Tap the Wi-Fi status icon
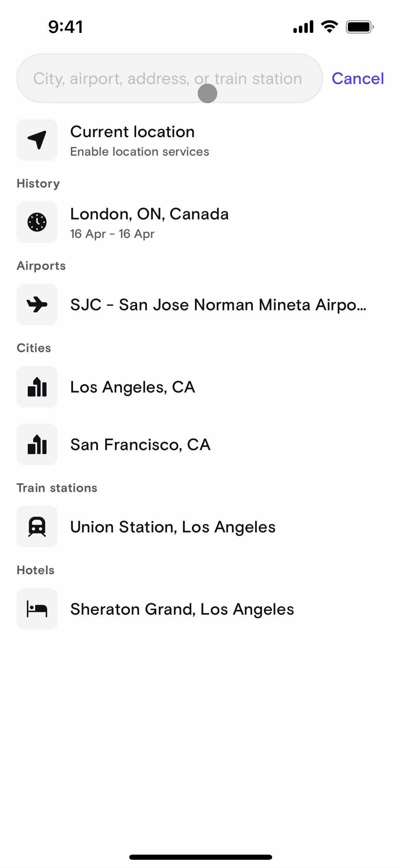This screenshot has width=401, height=868. coord(329,27)
